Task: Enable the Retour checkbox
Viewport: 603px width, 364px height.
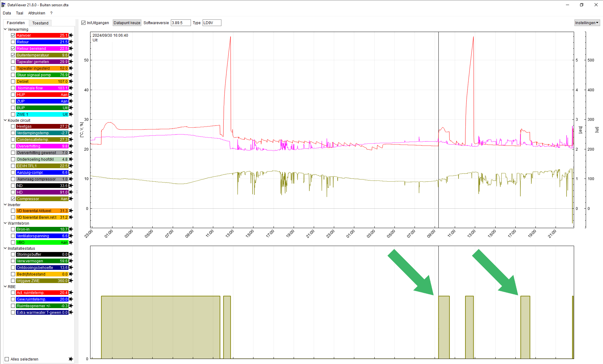Action: (x=13, y=42)
